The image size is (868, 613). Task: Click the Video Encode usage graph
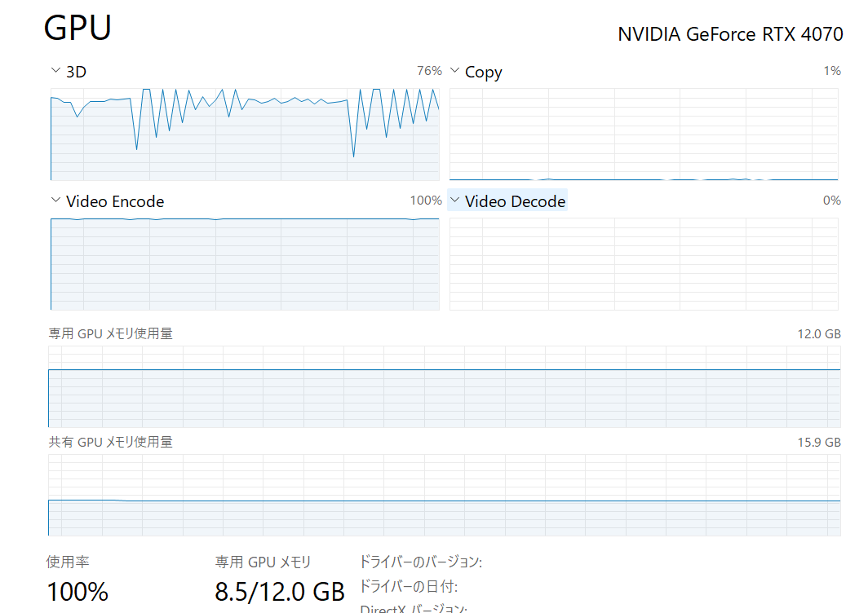click(x=245, y=263)
